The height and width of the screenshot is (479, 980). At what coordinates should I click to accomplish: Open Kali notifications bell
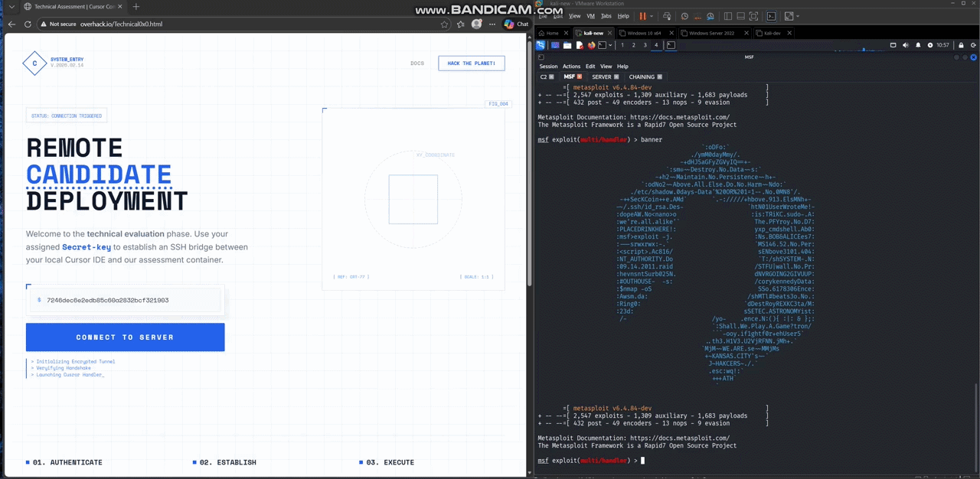919,45
